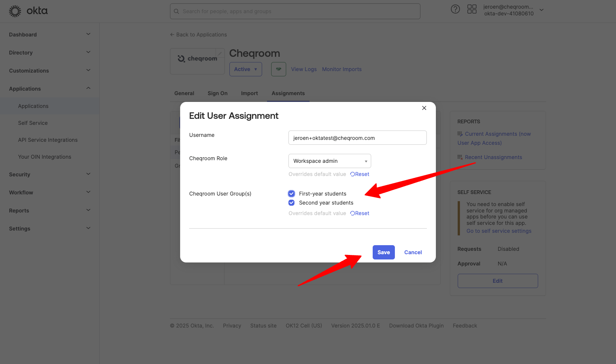Click the Current Assignments report icon
The width and height of the screenshot is (616, 364).
(x=460, y=134)
